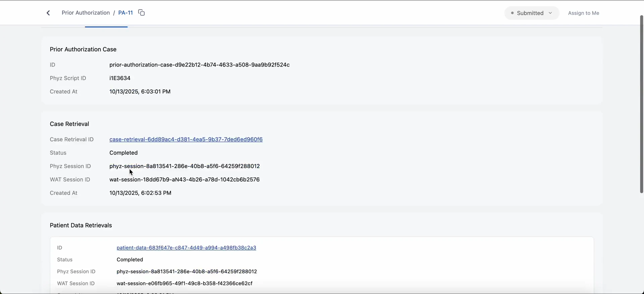Open the case-retrieval-6dd89ac4 link
This screenshot has height=294, width=644.
pos(186,139)
